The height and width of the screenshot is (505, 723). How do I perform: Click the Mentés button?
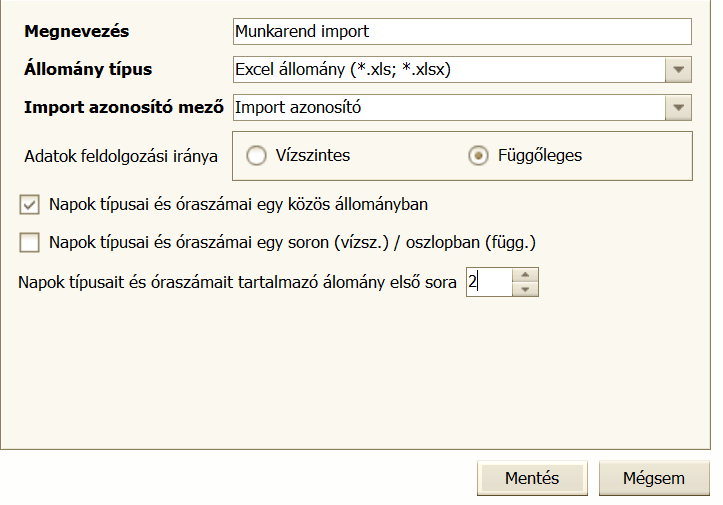(532, 478)
